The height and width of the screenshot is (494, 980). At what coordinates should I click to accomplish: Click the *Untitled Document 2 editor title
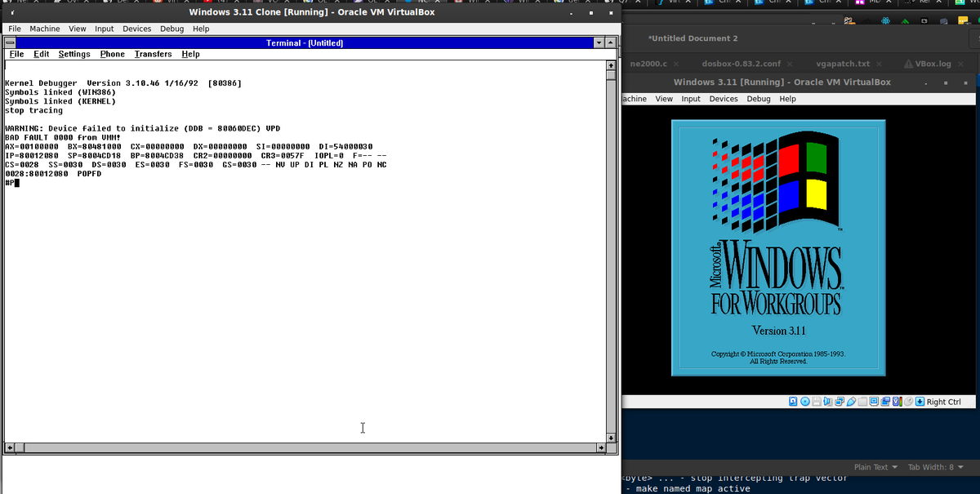693,38
